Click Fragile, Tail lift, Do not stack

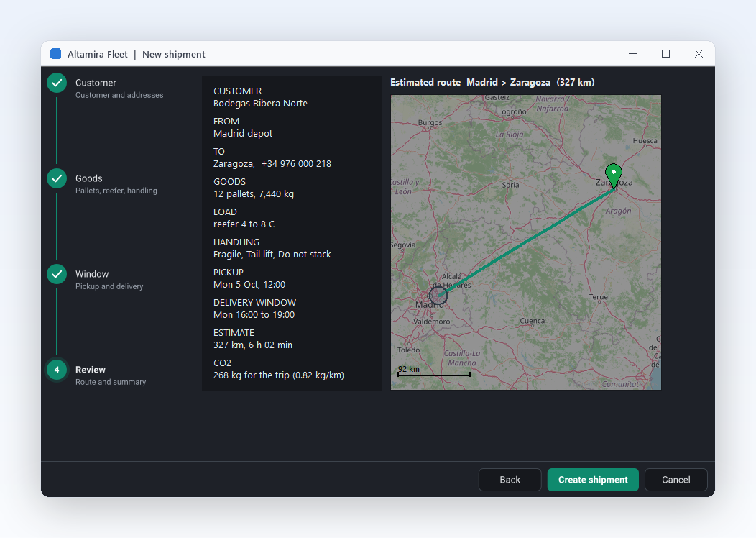(x=272, y=255)
